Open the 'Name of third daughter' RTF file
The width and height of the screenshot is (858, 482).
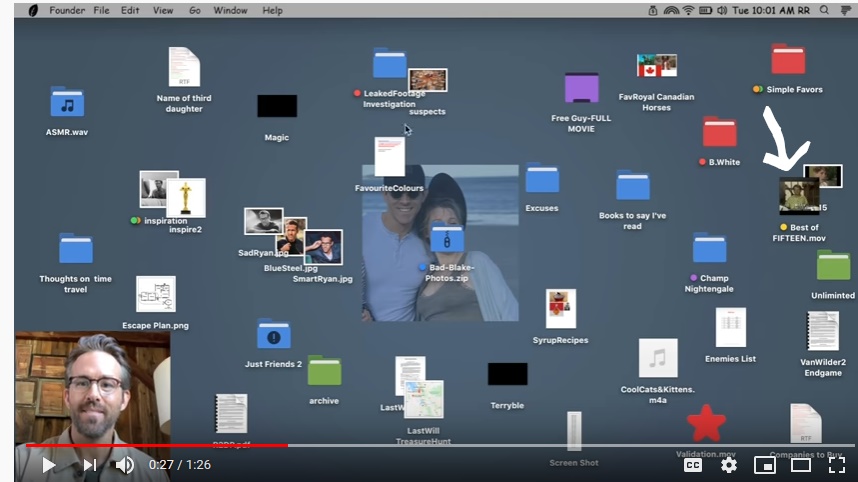(x=184, y=67)
